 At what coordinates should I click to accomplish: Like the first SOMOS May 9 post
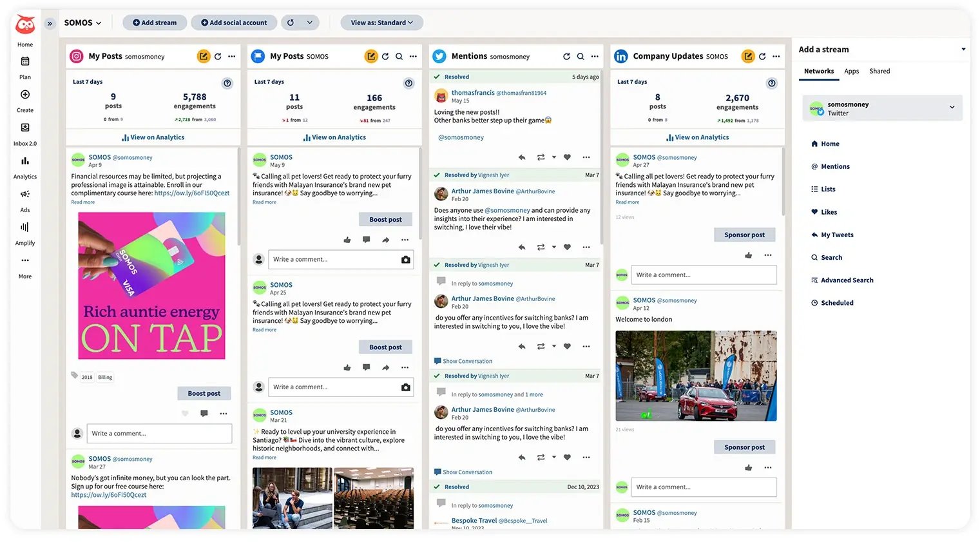click(347, 240)
